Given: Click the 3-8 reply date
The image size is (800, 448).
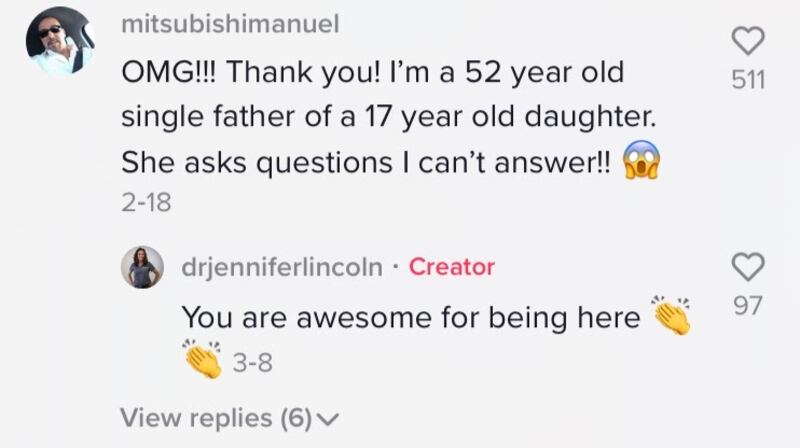Looking at the screenshot, I should tap(253, 364).
